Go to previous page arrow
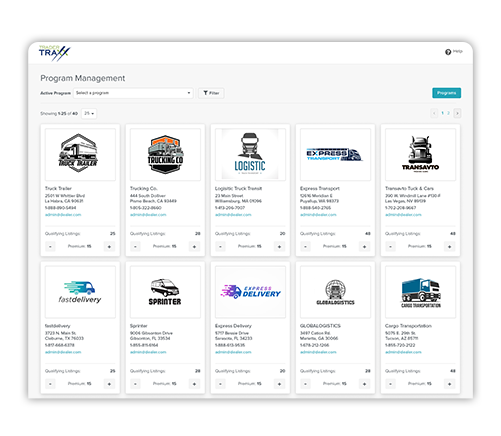The height and width of the screenshot is (436, 501). pos(434,113)
